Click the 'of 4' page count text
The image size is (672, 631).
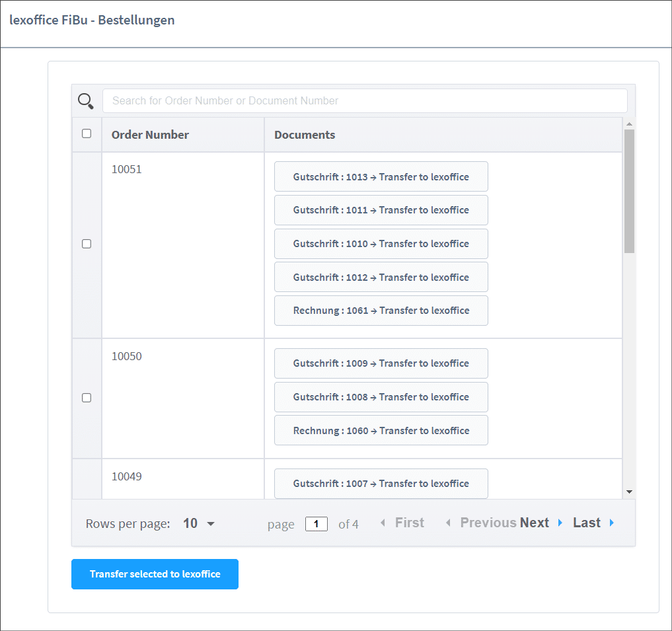(348, 524)
